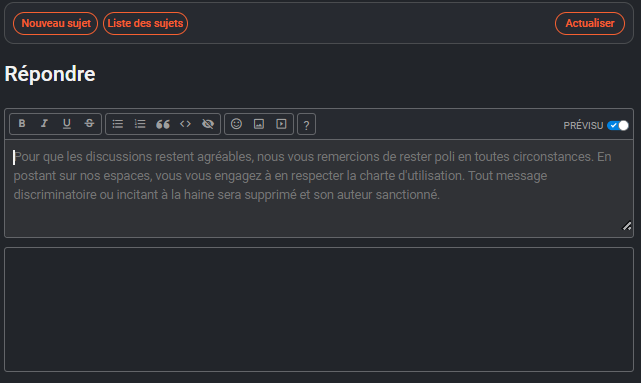
Task: Underline the selected text
Action: click(x=67, y=124)
